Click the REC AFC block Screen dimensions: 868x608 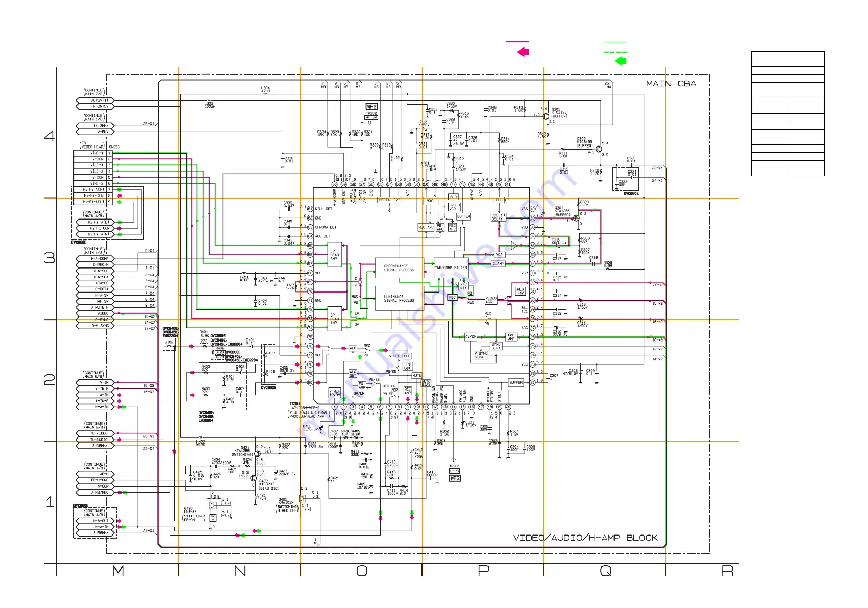point(452,227)
